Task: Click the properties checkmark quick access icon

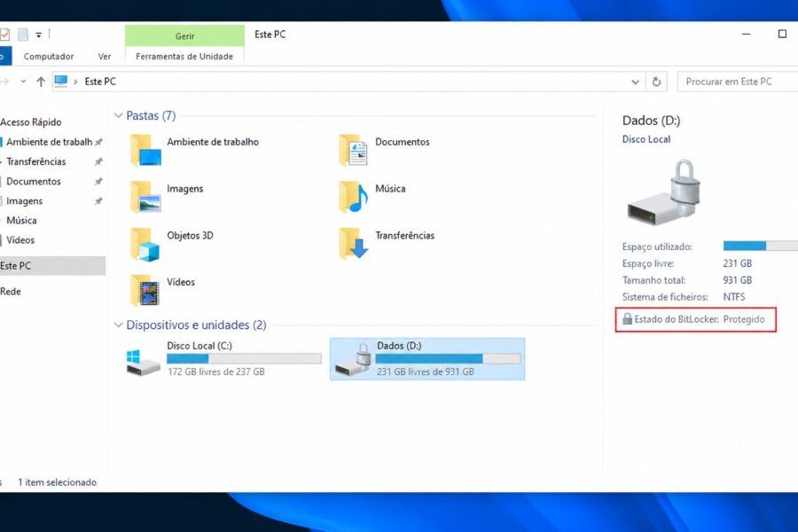Action: pos(4,35)
